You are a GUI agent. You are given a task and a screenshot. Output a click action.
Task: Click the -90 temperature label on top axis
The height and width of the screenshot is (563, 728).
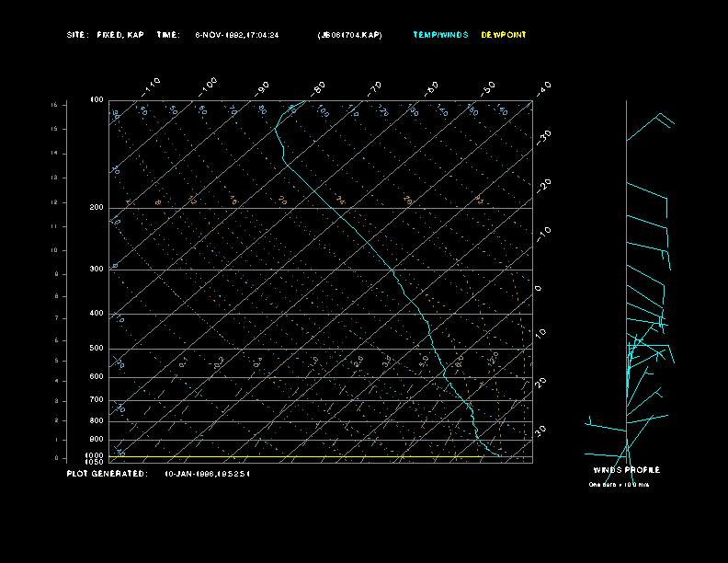click(x=263, y=86)
